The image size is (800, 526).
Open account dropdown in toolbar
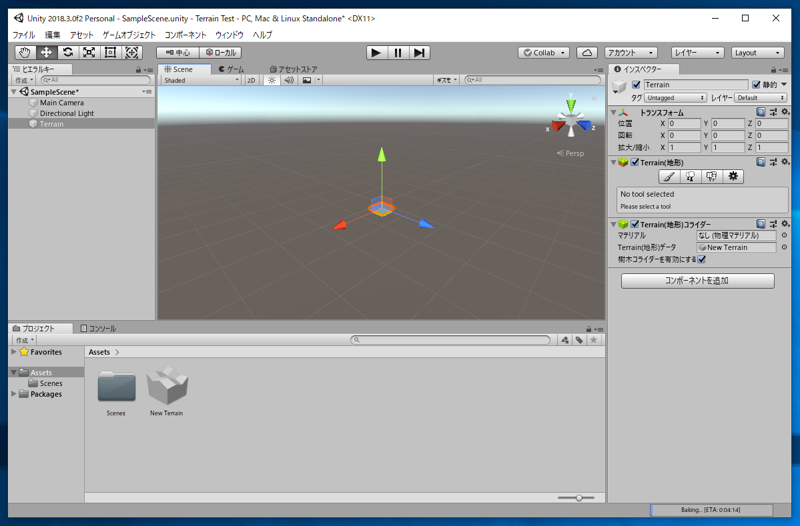click(x=631, y=53)
